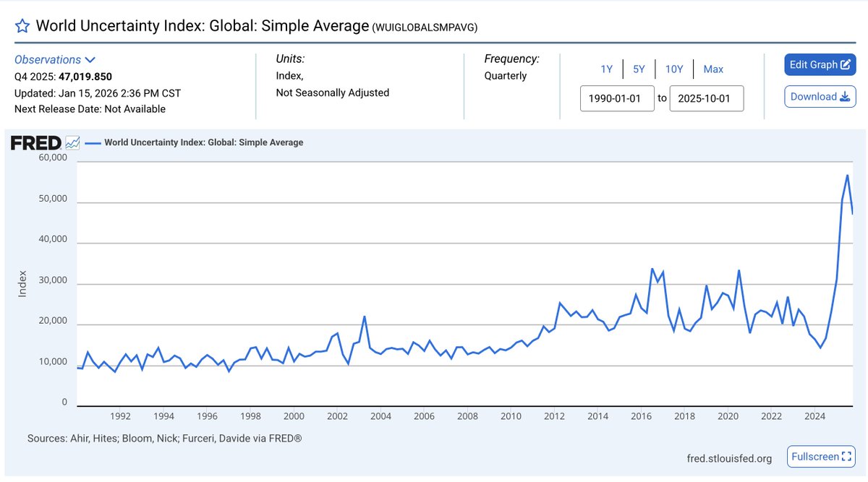Click the chart title heading

[x=203, y=26]
